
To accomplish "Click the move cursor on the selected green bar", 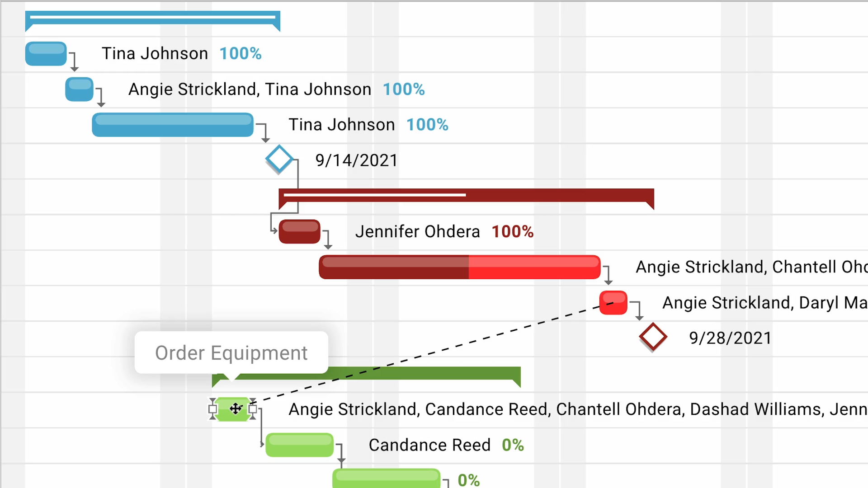I will [x=236, y=409].
